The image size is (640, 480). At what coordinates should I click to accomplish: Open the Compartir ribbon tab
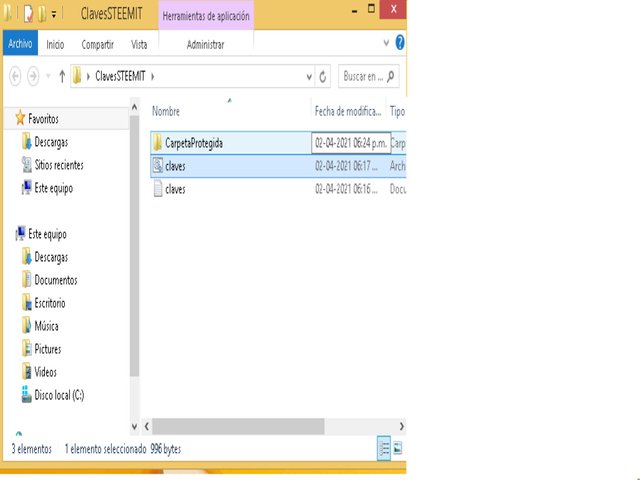98,44
